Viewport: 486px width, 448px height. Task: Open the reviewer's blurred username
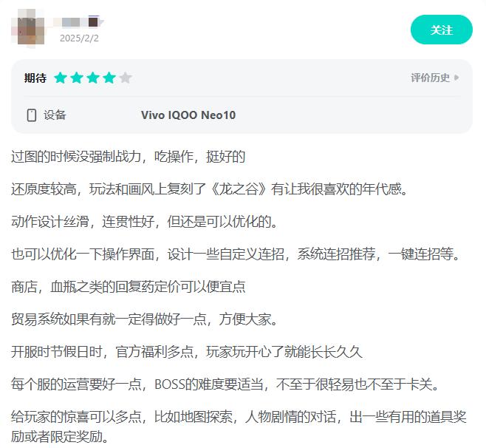pos(69,22)
